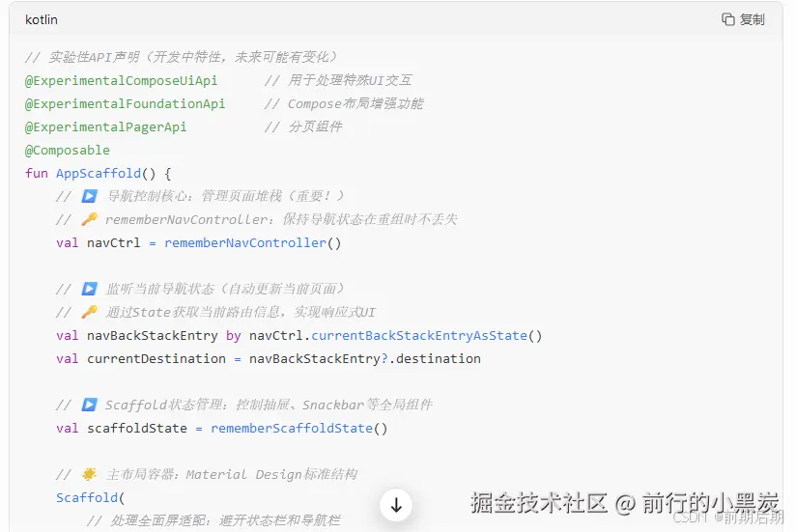796x532 pixels.
Task: Click the comment Compose布局增强功能
Action: 344,104
